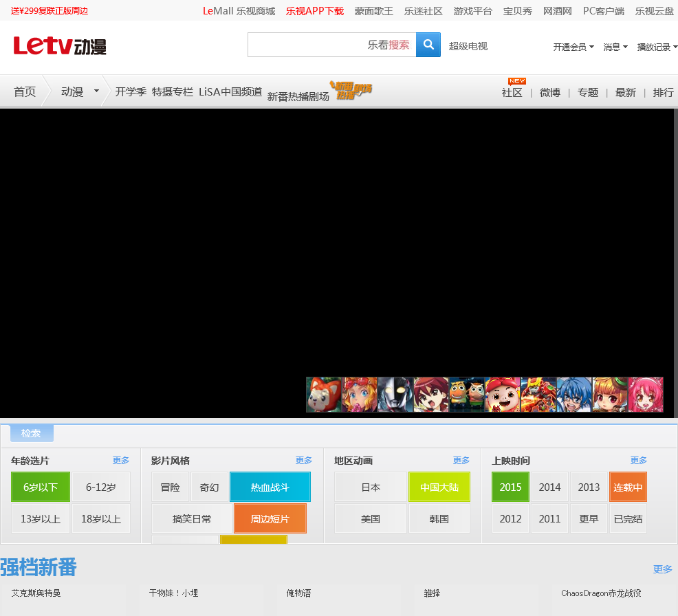Filter by year 2015
The height and width of the screenshot is (616, 678).
point(510,487)
